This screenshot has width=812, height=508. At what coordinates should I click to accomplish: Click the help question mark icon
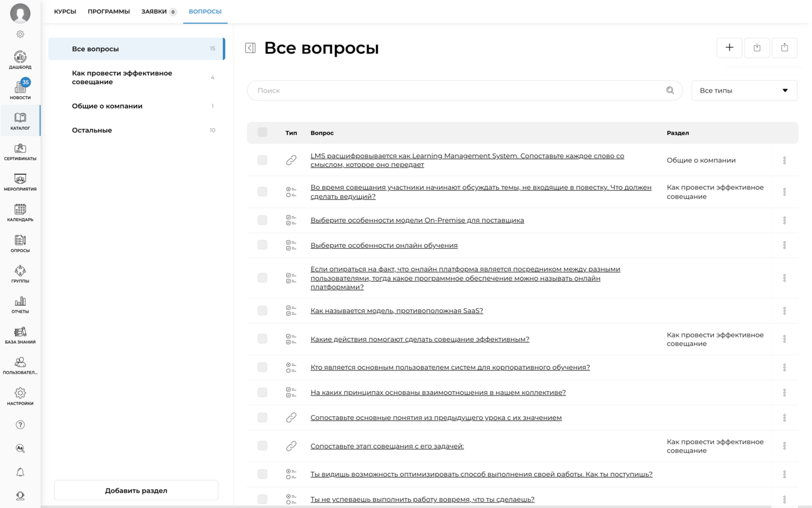pyautogui.click(x=20, y=425)
